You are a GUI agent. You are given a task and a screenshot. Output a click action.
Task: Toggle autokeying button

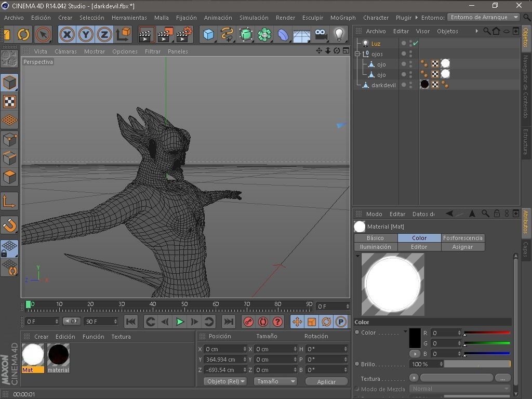[x=263, y=322]
